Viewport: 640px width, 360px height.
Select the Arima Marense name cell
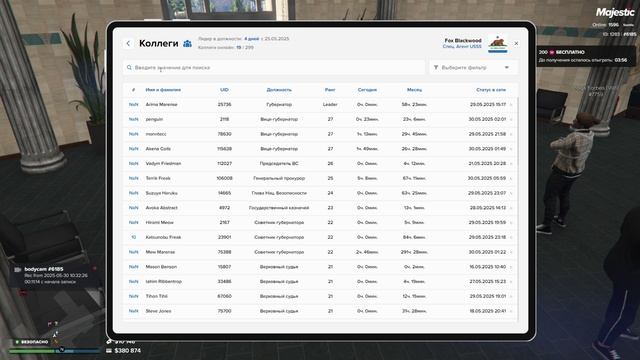coord(162,104)
